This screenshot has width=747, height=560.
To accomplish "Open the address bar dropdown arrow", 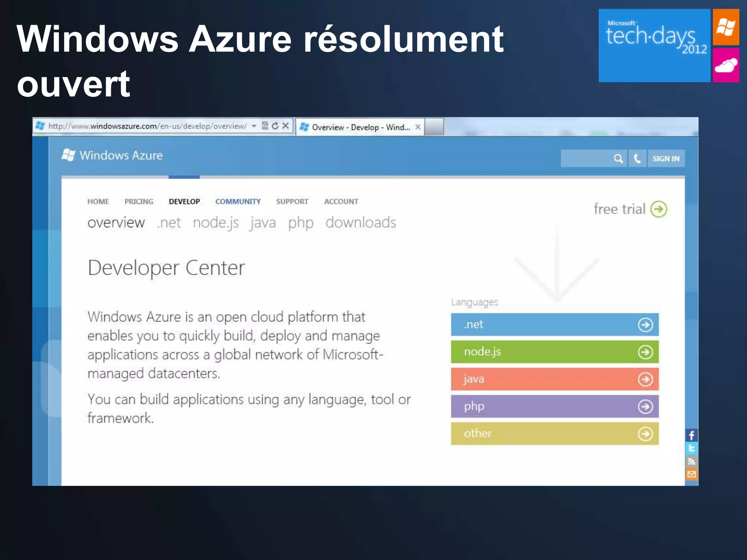I will (254, 126).
